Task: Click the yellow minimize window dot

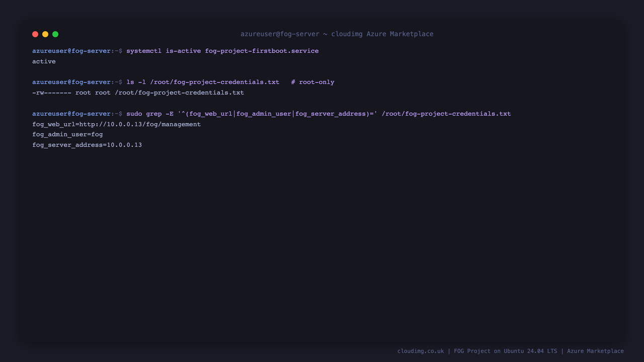Action: click(45, 34)
